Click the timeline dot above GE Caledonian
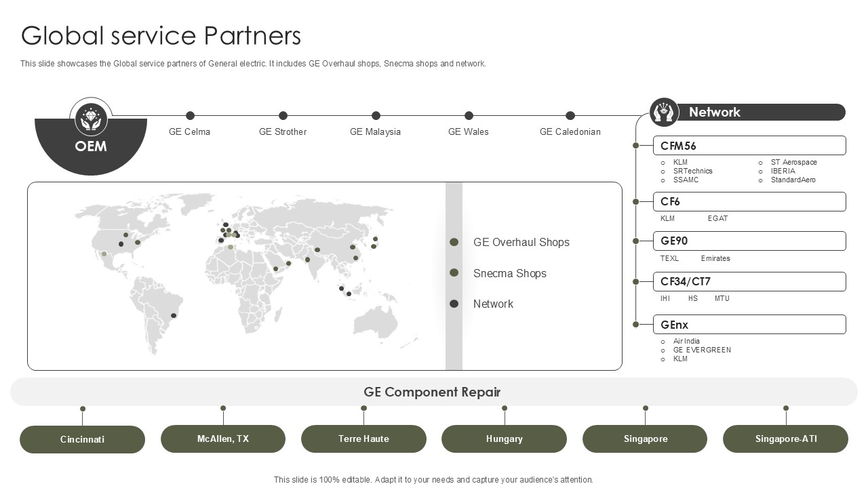The height and width of the screenshot is (488, 868). [570, 116]
